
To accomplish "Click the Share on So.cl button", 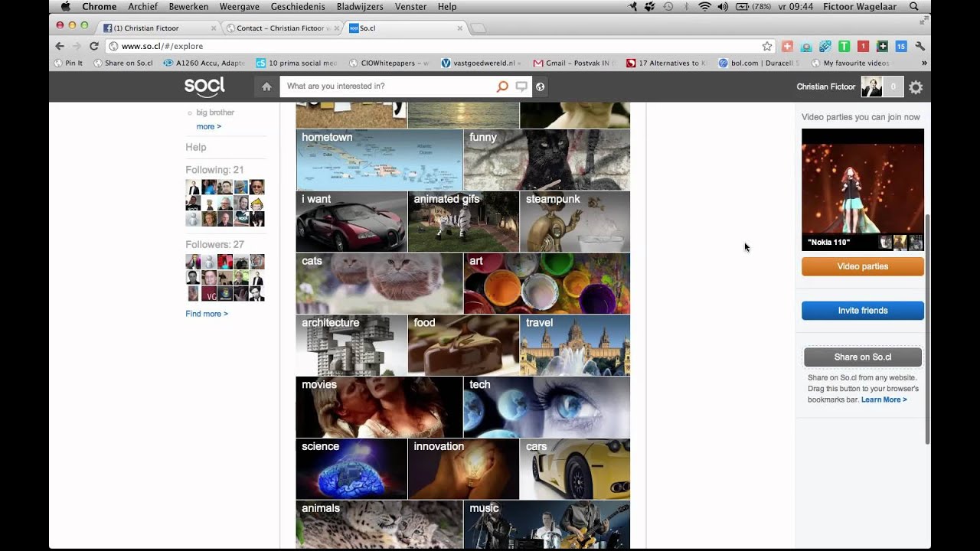I will [863, 357].
